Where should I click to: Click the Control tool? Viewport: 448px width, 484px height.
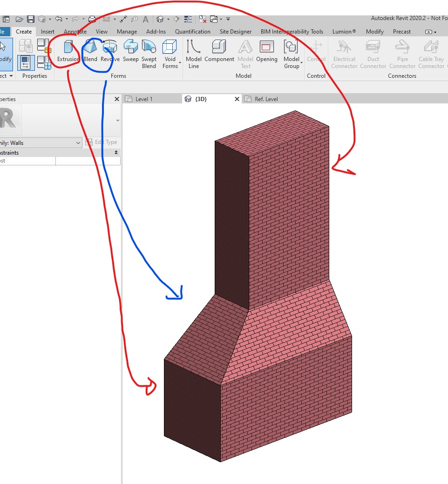316,51
